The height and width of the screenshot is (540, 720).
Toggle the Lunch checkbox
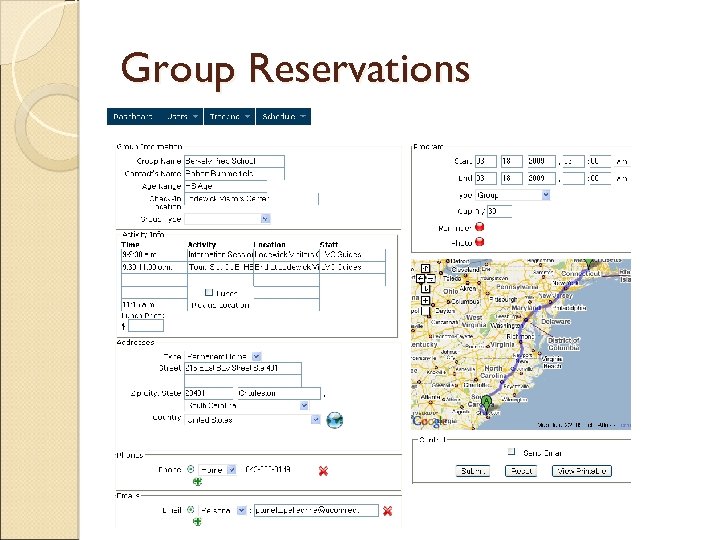click(x=209, y=292)
